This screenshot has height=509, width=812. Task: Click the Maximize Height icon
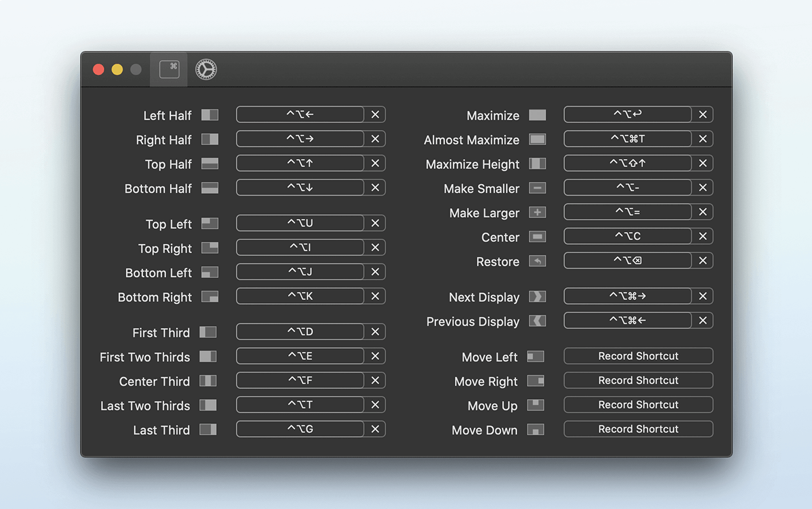[x=537, y=164]
